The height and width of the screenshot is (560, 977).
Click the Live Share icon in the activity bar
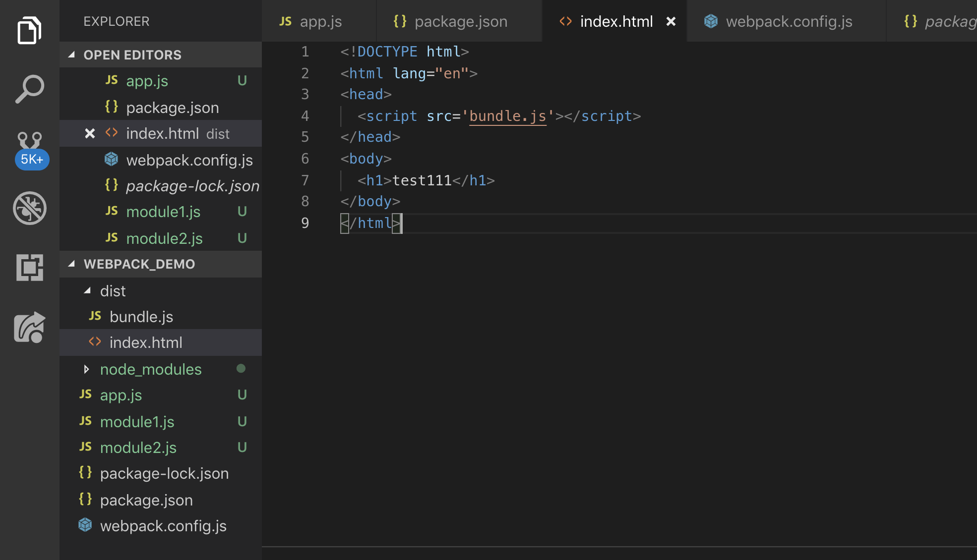coord(29,327)
